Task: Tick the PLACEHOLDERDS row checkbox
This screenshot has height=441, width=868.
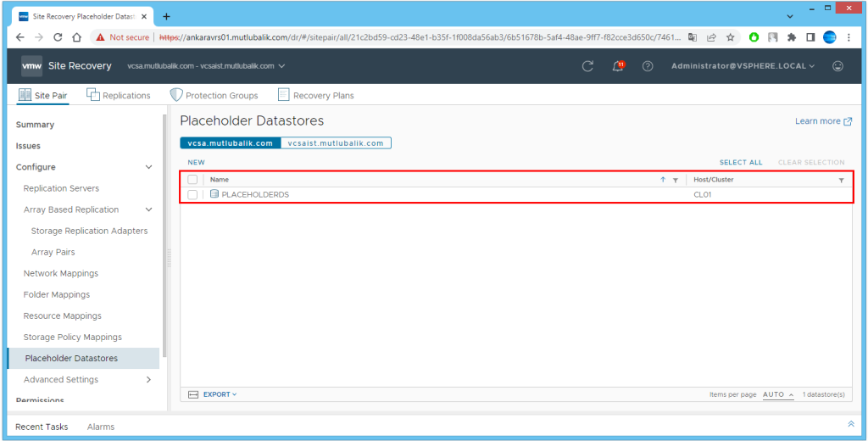Action: (x=192, y=194)
